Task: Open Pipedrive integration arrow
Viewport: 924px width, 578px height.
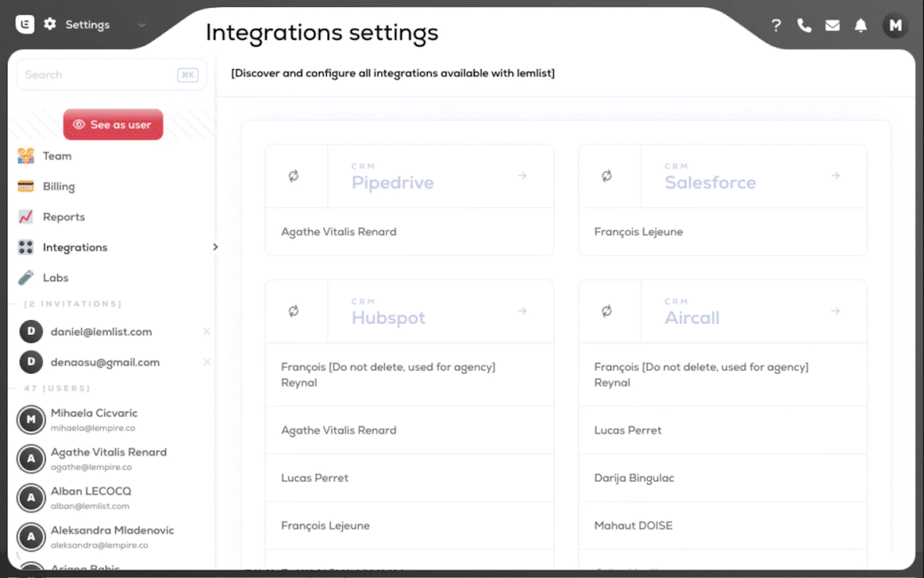Action: [x=522, y=175]
